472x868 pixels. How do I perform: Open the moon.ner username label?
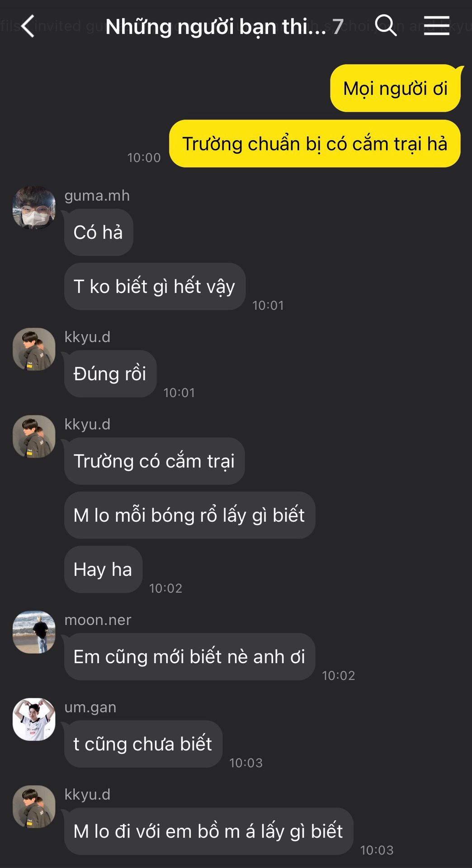click(98, 620)
